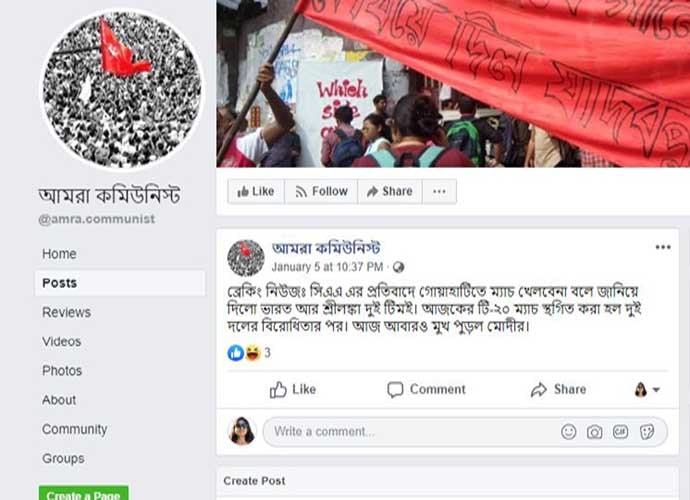
Task: Expand the comment-as profile selector dropdown
Action: pos(647,390)
